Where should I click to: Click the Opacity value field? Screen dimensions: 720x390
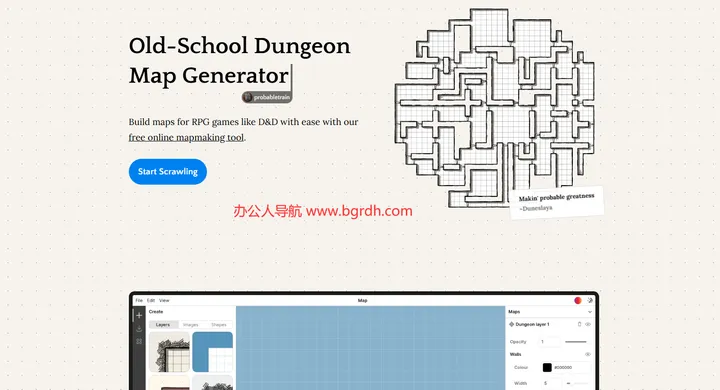click(x=550, y=342)
